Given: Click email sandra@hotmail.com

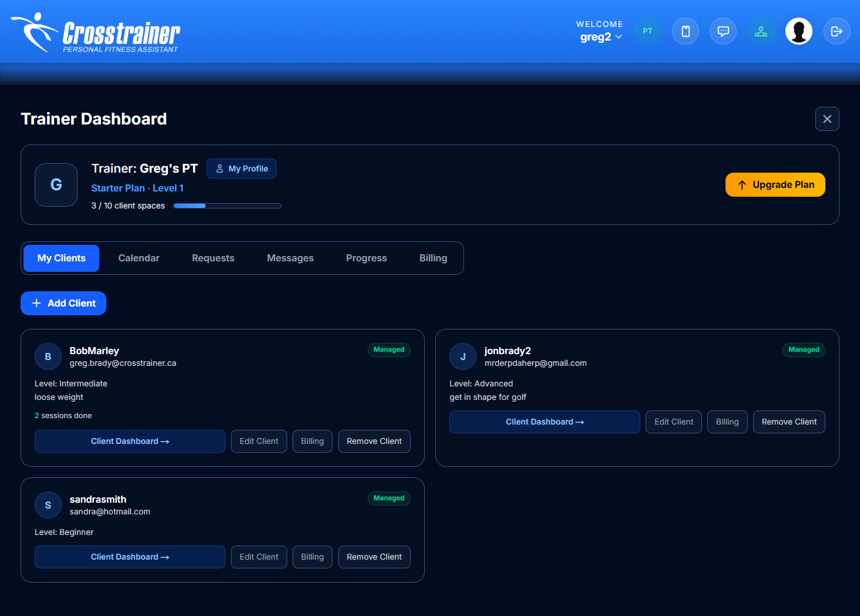Looking at the screenshot, I should click(x=110, y=512).
